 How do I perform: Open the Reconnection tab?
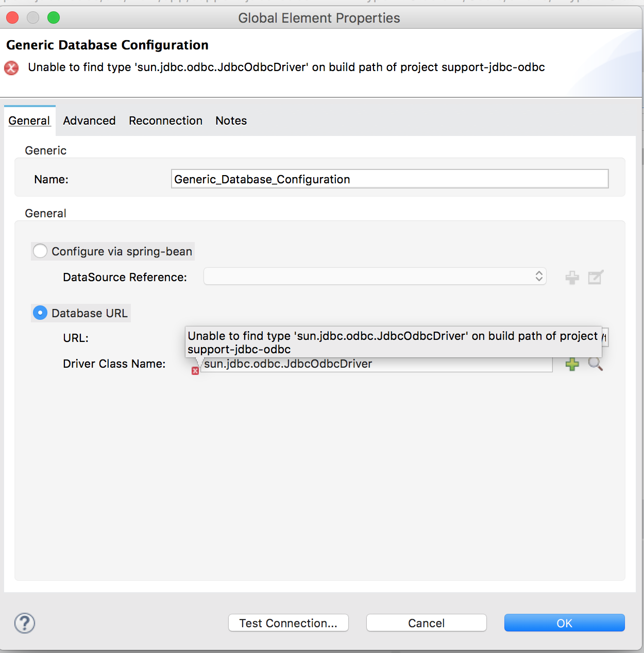165,121
